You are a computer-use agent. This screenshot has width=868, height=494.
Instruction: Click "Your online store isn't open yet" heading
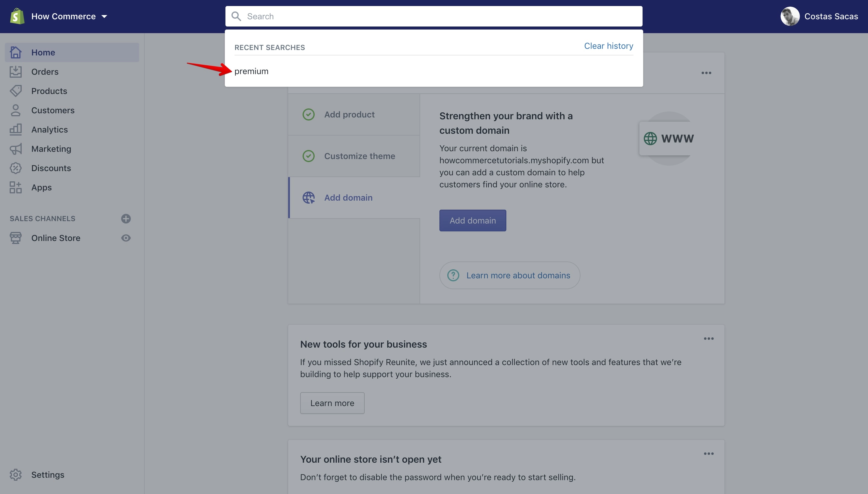(370, 459)
